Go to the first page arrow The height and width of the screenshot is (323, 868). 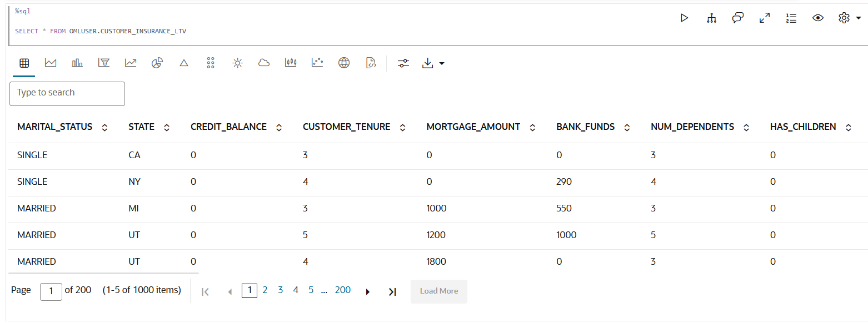tap(205, 291)
